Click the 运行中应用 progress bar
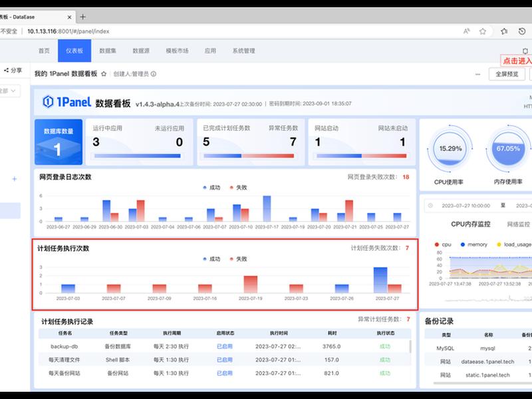 138,156
